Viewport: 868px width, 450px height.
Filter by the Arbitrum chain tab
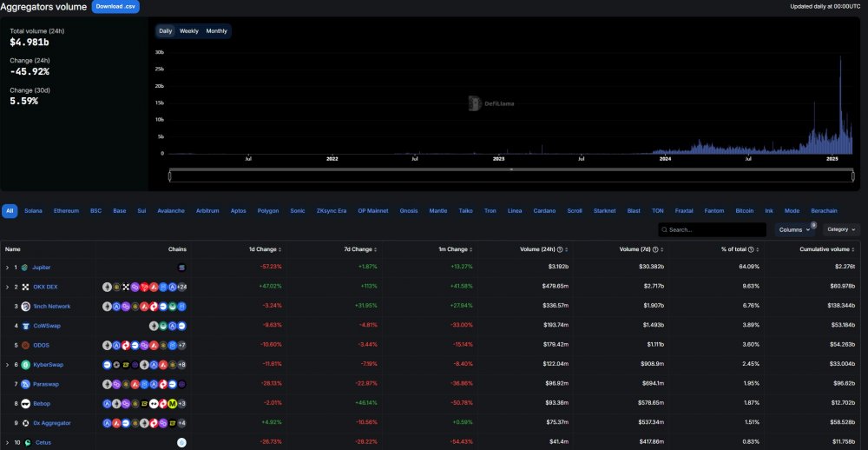click(x=207, y=211)
